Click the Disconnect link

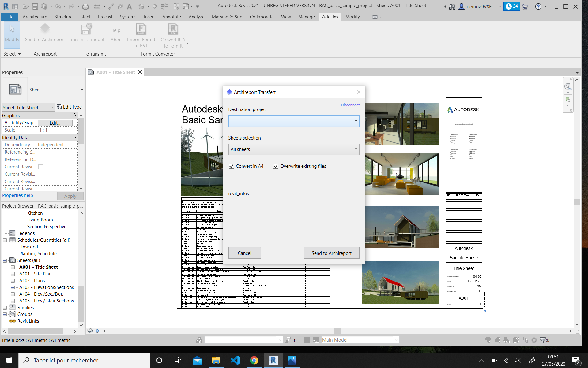pyautogui.click(x=350, y=105)
